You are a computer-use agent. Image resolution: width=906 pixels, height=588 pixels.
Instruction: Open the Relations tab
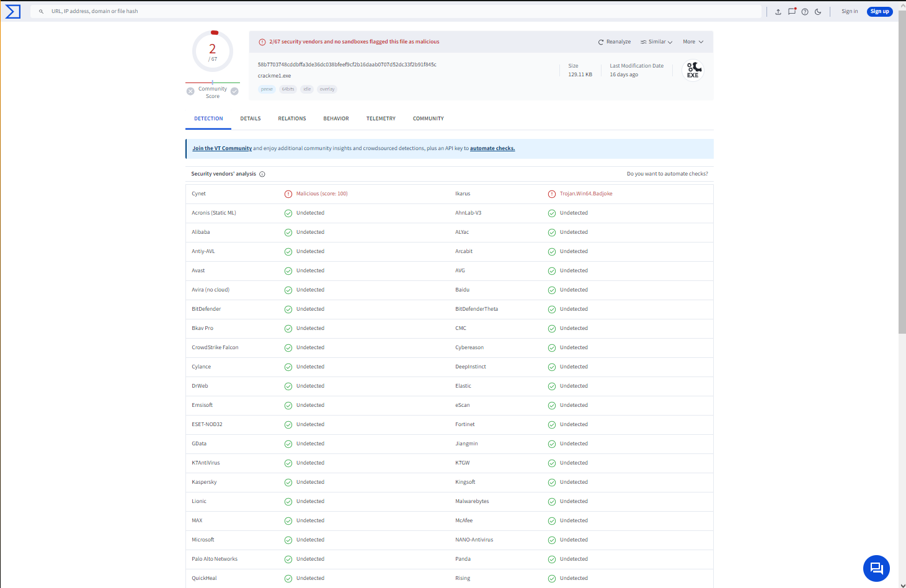(292, 118)
